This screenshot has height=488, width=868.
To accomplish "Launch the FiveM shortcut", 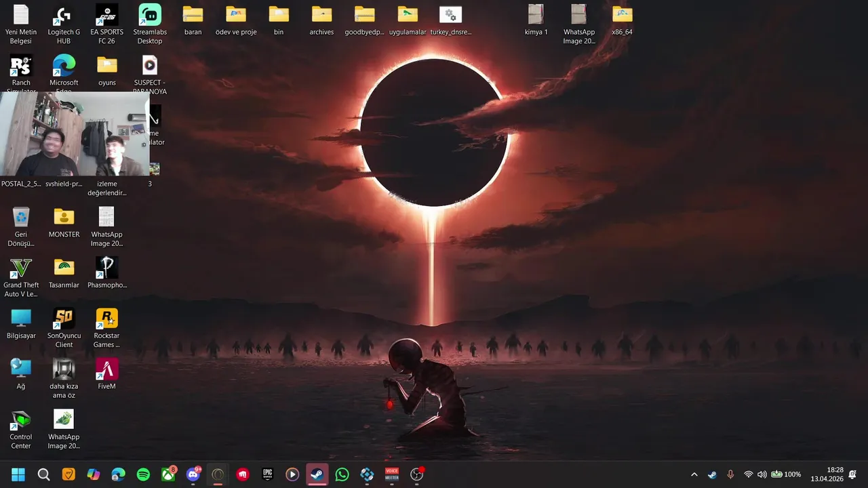I will tap(106, 375).
